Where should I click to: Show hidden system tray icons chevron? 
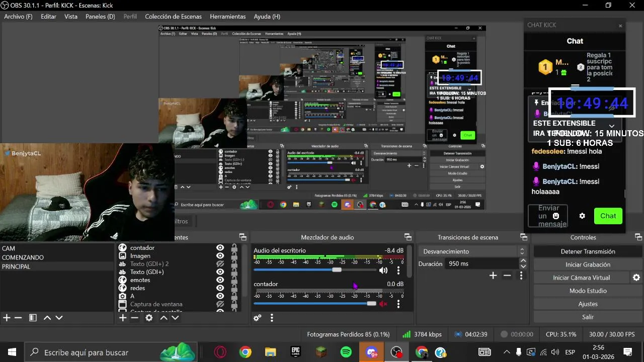click(507, 352)
